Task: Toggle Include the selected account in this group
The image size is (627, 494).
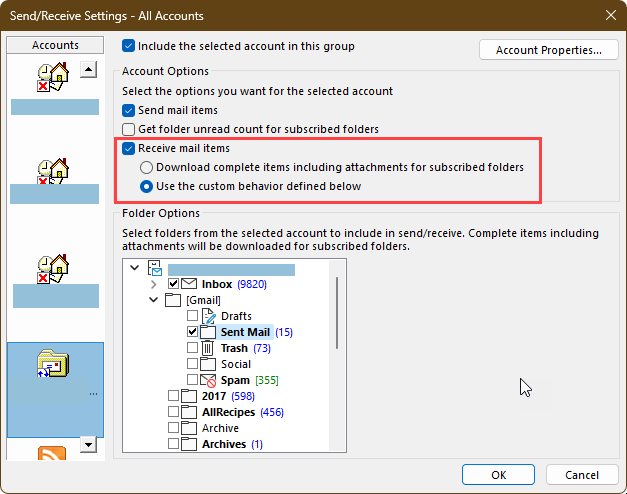Action: (x=128, y=46)
